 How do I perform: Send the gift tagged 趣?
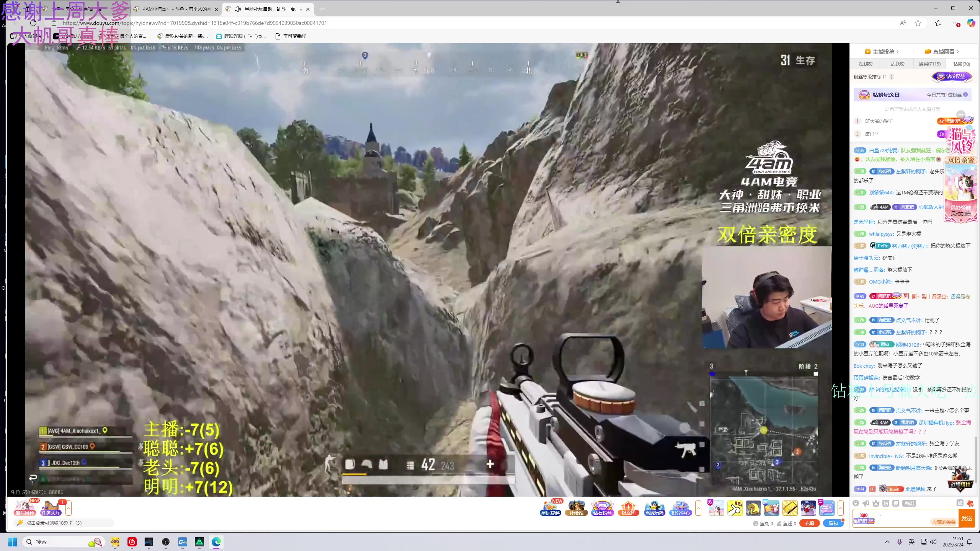coord(771,508)
